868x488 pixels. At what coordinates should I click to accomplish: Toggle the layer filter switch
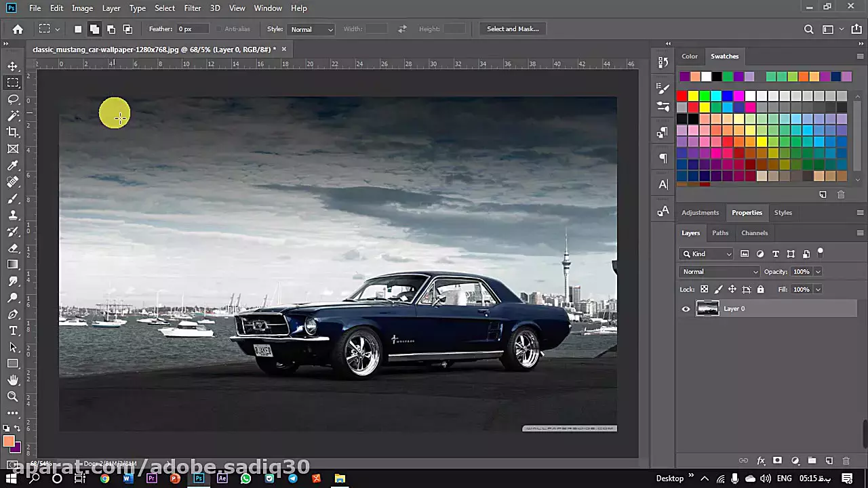click(821, 253)
